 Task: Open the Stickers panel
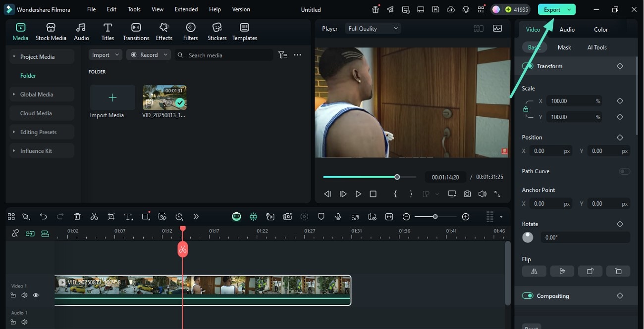coord(217,32)
